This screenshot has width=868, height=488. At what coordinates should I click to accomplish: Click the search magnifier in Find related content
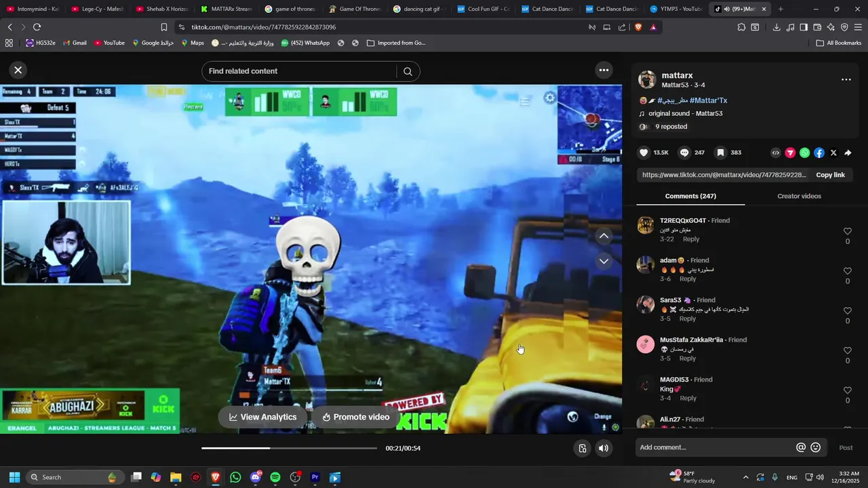408,71
